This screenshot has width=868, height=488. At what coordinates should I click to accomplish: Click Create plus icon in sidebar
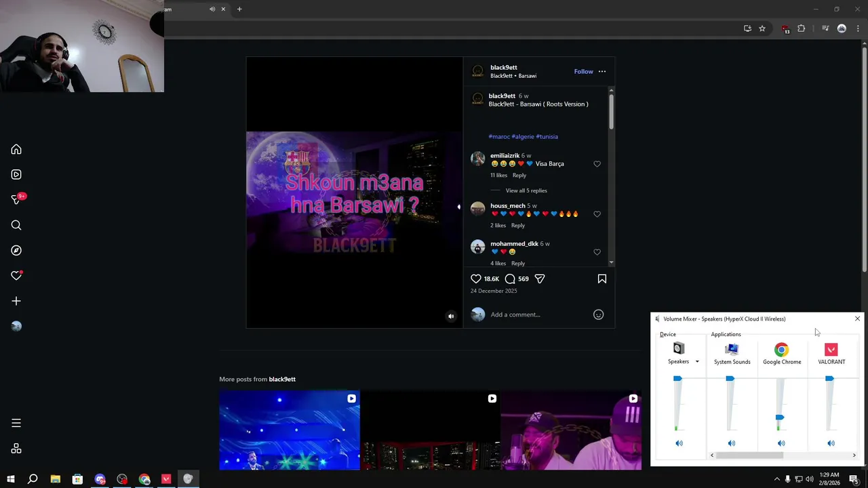point(16,301)
